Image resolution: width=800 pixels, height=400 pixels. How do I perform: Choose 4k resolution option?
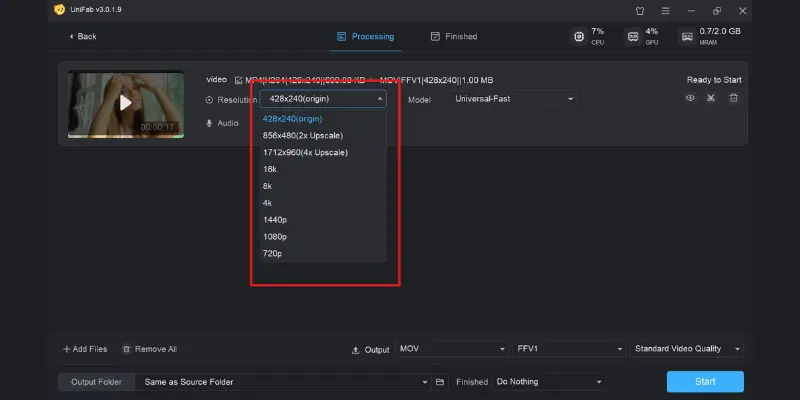pyautogui.click(x=323, y=203)
